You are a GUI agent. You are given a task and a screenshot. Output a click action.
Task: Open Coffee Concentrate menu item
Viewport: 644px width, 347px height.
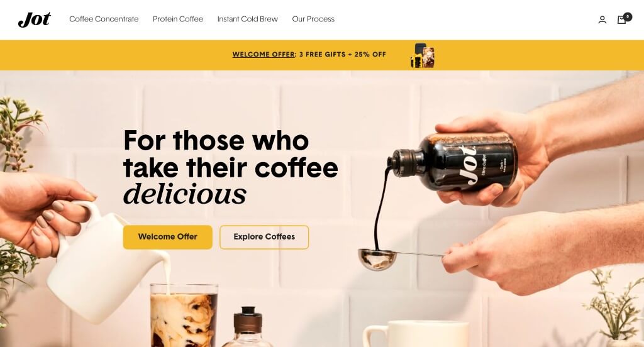pos(104,19)
